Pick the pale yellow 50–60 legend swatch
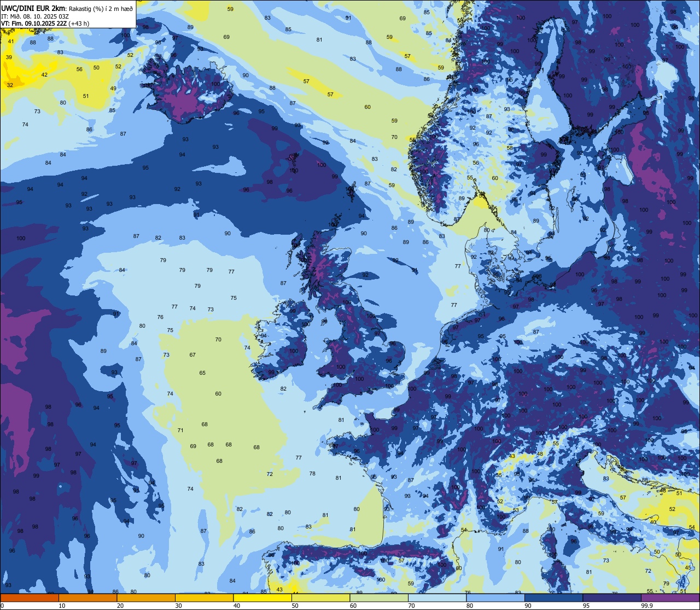This screenshot has width=700, height=610. (x=320, y=597)
